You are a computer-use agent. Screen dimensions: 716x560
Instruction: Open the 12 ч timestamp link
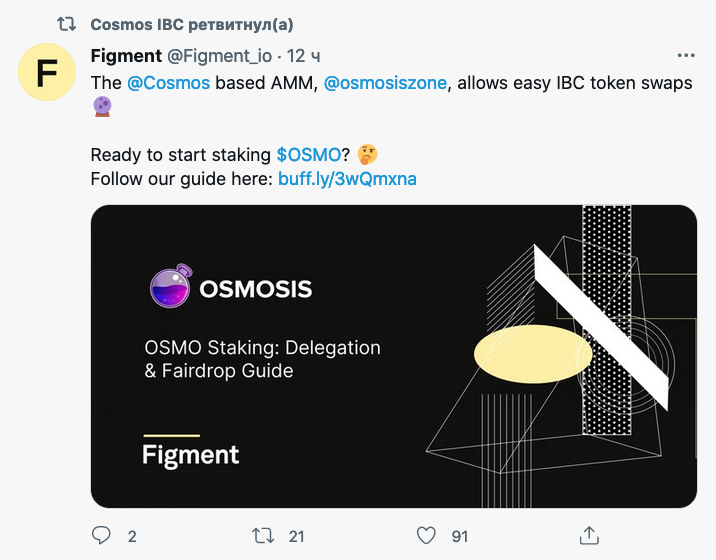click(x=303, y=56)
